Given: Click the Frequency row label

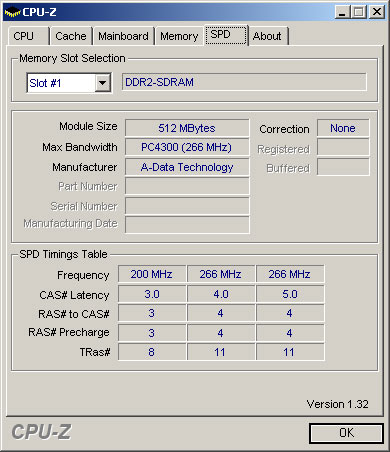Looking at the screenshot, I should point(83,275).
